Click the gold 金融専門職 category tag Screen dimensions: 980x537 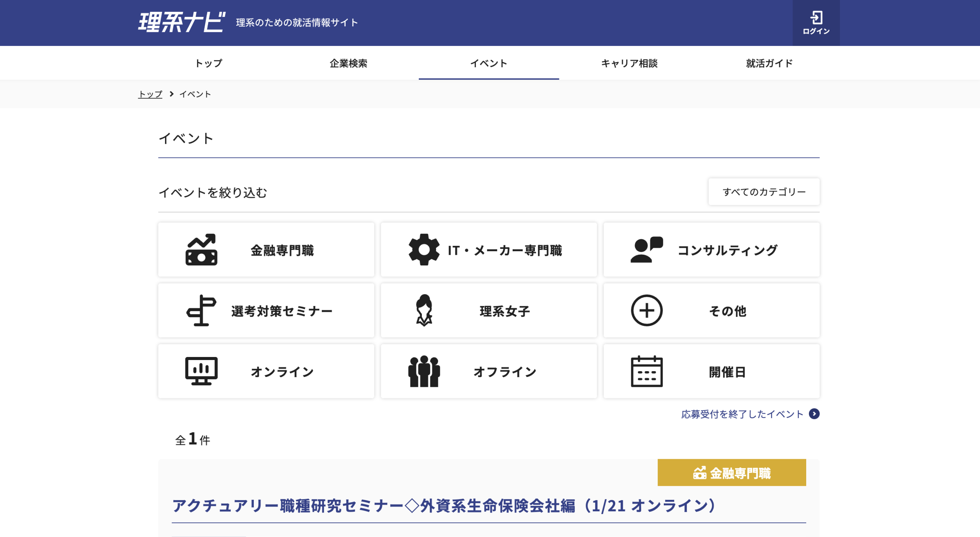tap(732, 473)
